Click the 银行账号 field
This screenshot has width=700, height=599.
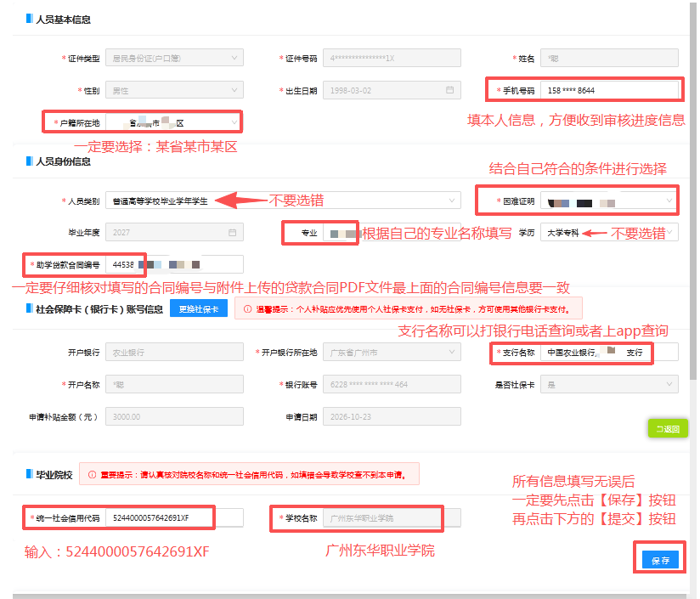(x=392, y=384)
